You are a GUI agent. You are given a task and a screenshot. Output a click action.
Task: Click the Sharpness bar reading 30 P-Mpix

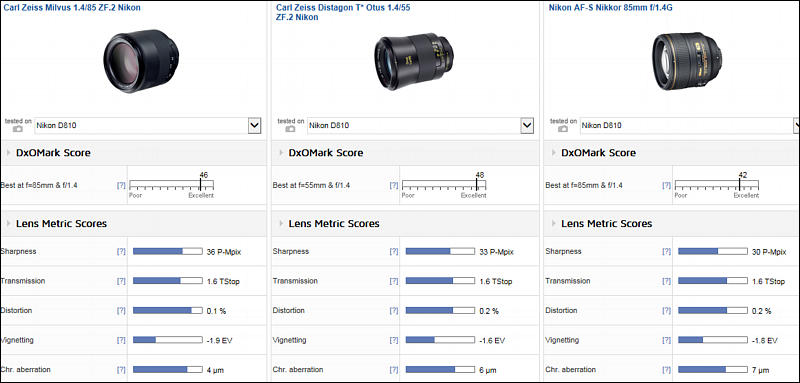tap(713, 251)
